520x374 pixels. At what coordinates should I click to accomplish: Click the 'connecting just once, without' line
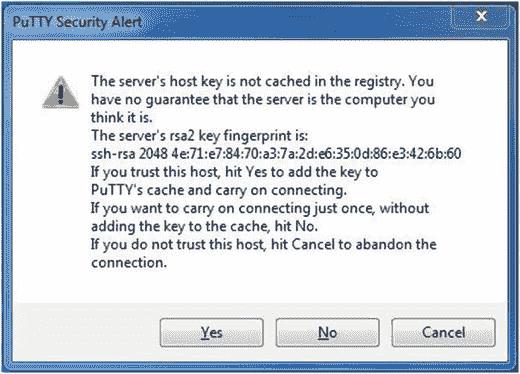(x=260, y=208)
